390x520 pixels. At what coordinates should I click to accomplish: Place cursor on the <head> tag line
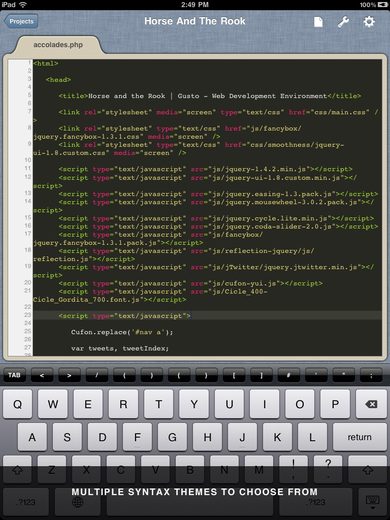(59, 80)
